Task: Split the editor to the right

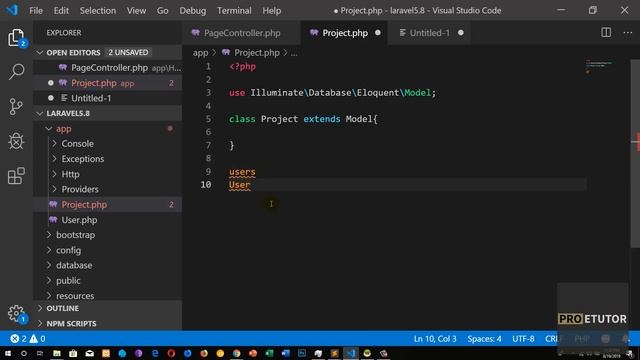Action: point(606,33)
